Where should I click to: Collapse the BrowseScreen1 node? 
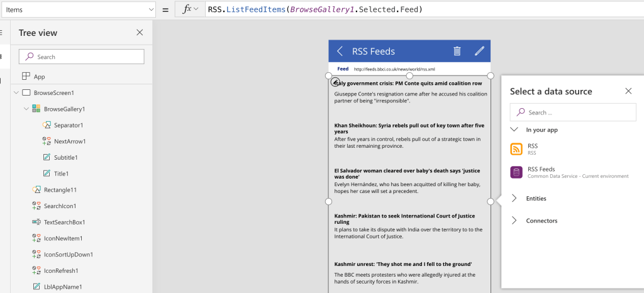pos(16,93)
